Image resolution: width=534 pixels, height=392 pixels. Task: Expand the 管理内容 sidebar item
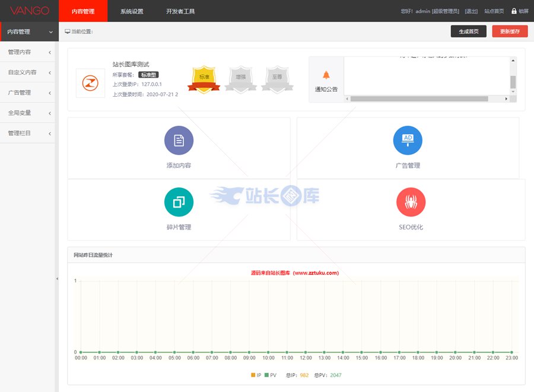27,52
